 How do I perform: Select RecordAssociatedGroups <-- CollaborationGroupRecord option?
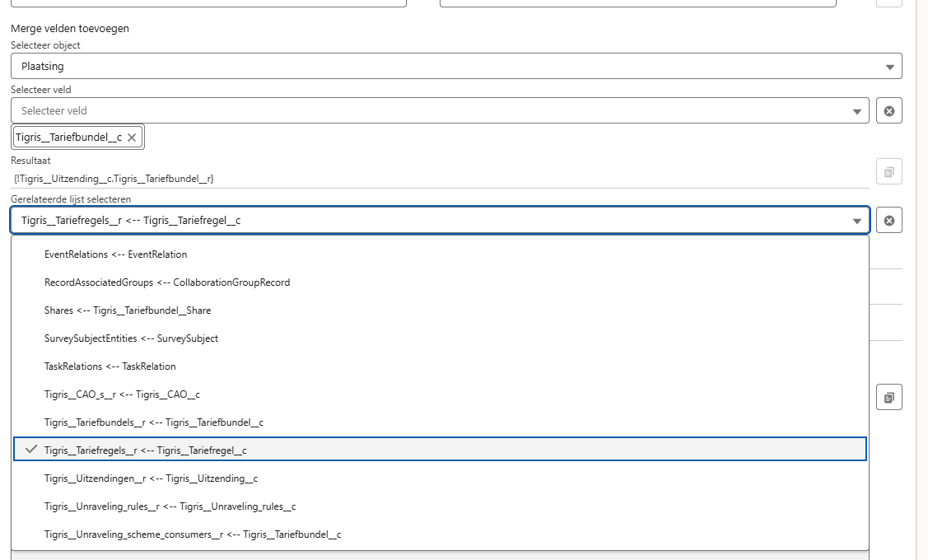pos(167,282)
